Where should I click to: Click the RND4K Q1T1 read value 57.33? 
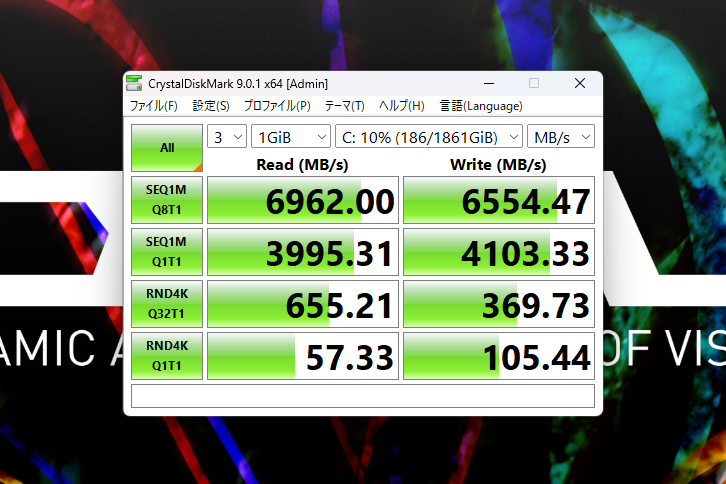pyautogui.click(x=303, y=356)
